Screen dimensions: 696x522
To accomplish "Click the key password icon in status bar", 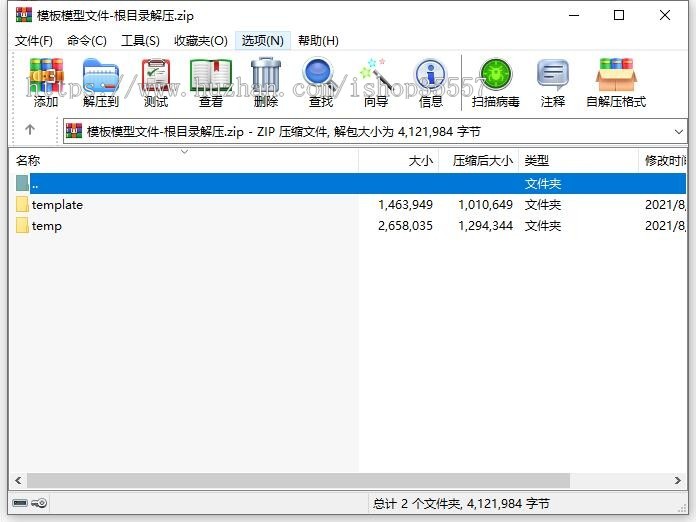I will point(40,503).
